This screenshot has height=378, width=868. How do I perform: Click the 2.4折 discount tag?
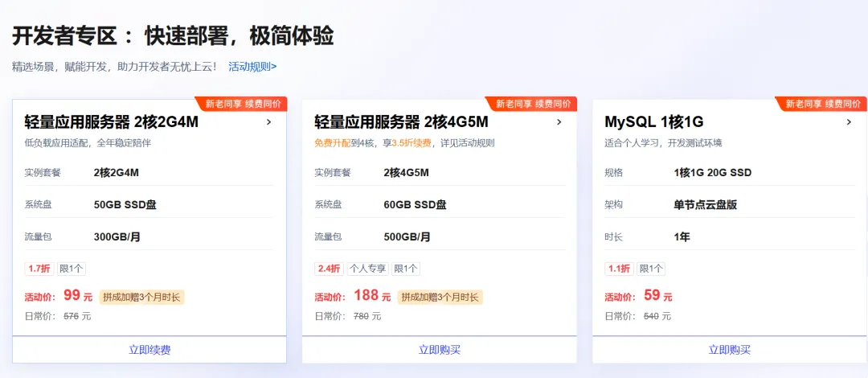tap(330, 269)
